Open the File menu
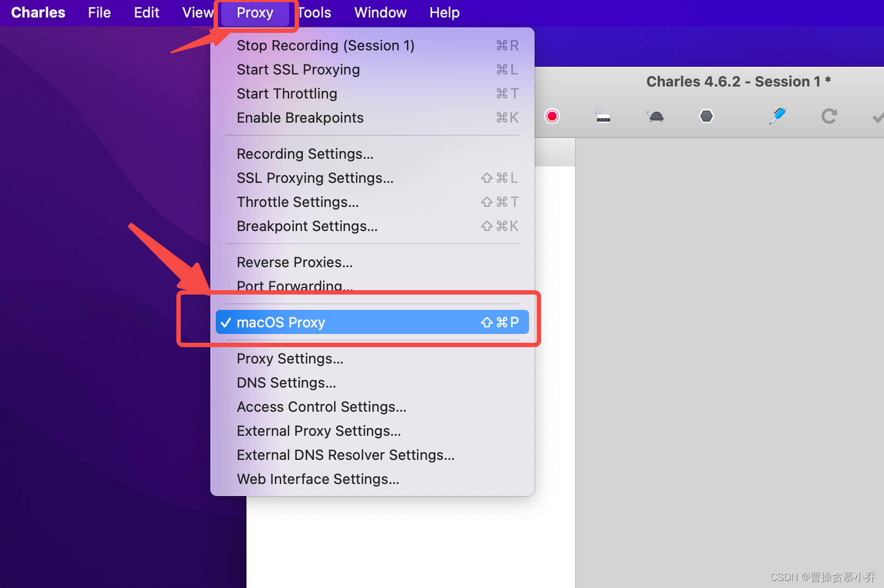This screenshot has width=884, height=588. point(99,13)
